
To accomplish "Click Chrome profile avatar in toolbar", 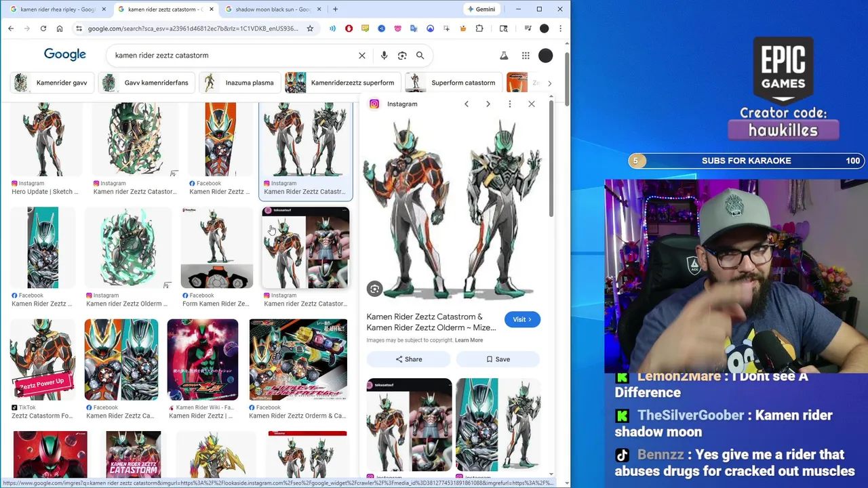I will tap(544, 28).
